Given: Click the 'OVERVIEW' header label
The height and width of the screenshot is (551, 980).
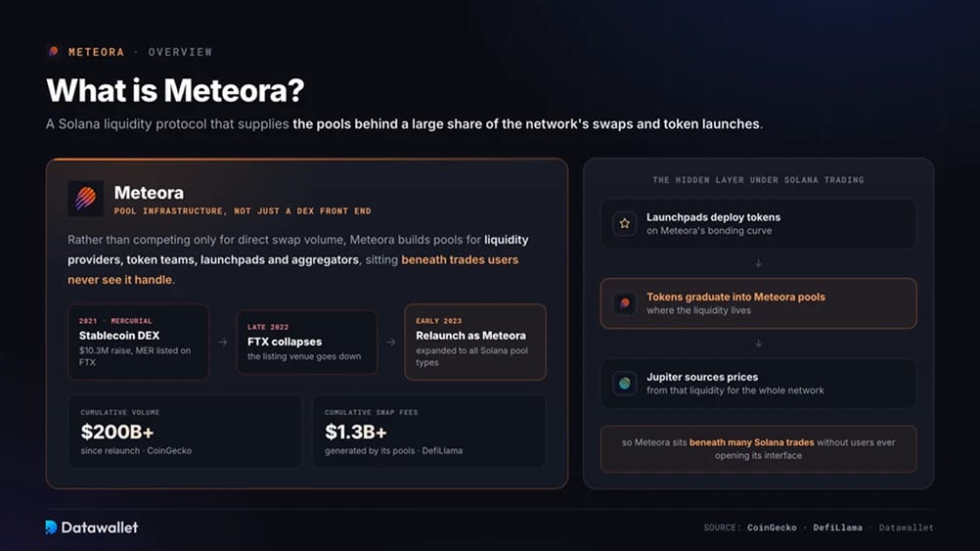Looking at the screenshot, I should (180, 52).
